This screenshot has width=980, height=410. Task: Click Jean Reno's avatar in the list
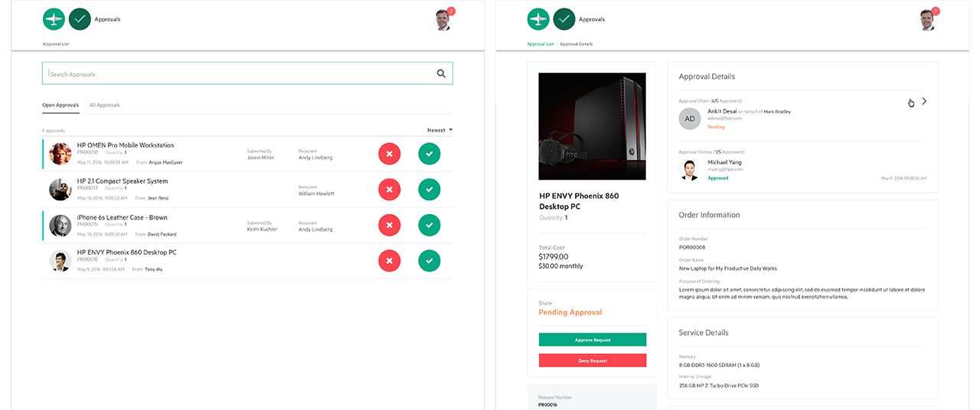point(60,189)
